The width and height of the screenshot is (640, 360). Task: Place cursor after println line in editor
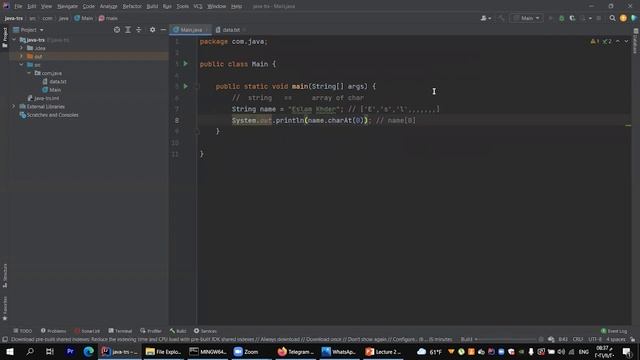pyautogui.click(x=416, y=120)
